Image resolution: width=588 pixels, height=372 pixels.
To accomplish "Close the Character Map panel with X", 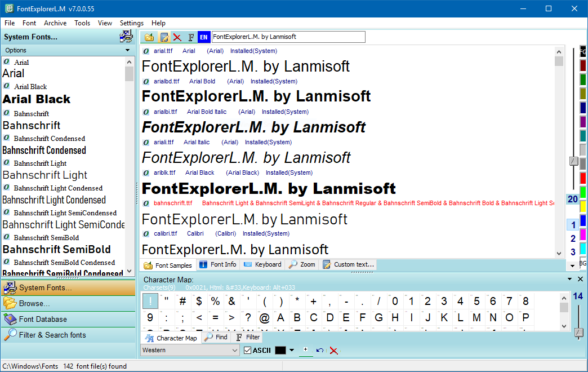I will coord(580,279).
